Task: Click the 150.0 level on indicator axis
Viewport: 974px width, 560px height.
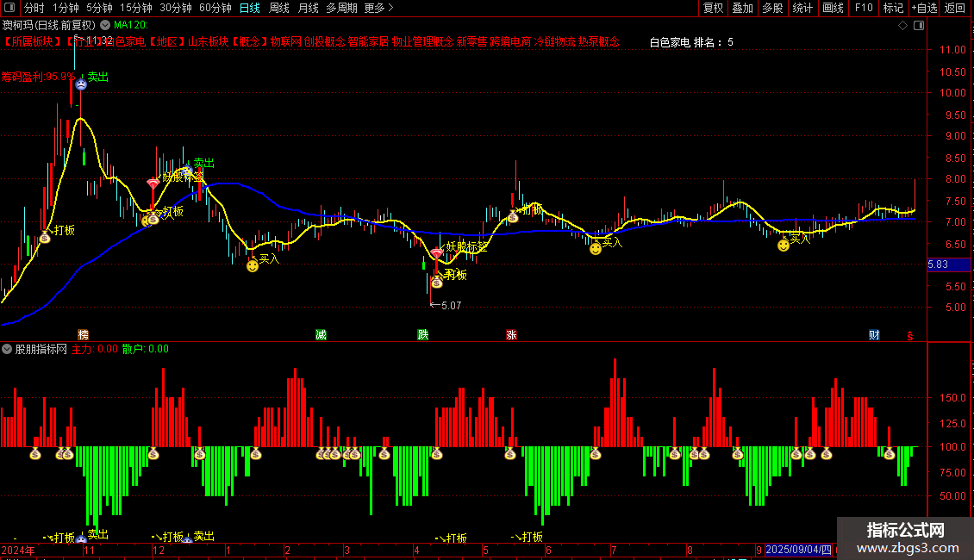Action: coord(952,397)
